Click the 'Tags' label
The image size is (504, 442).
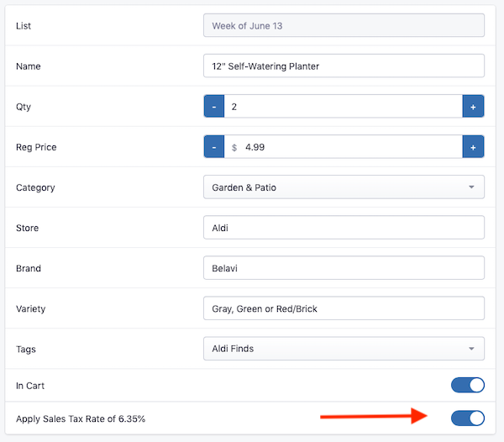tap(26, 350)
